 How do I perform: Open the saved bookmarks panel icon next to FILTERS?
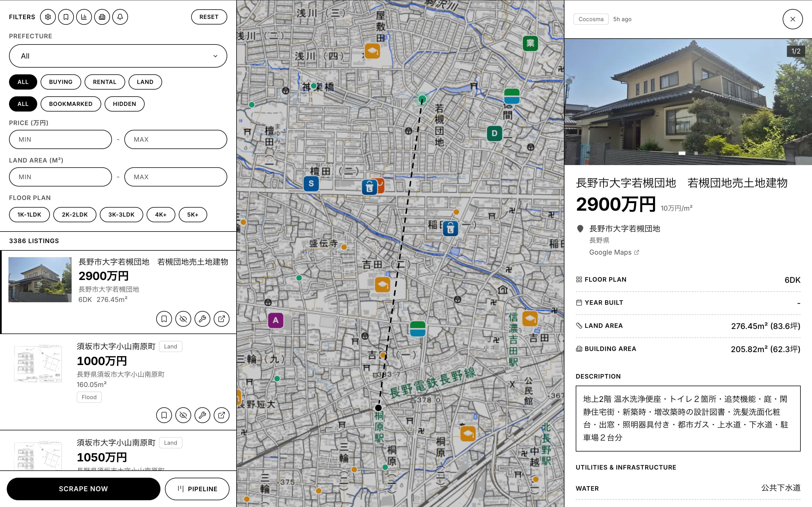tap(66, 17)
